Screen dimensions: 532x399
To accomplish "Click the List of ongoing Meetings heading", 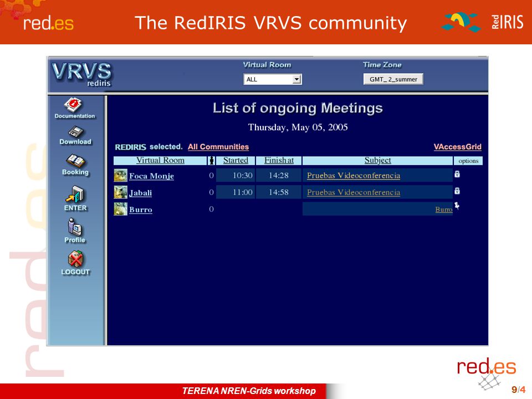I will [x=298, y=108].
